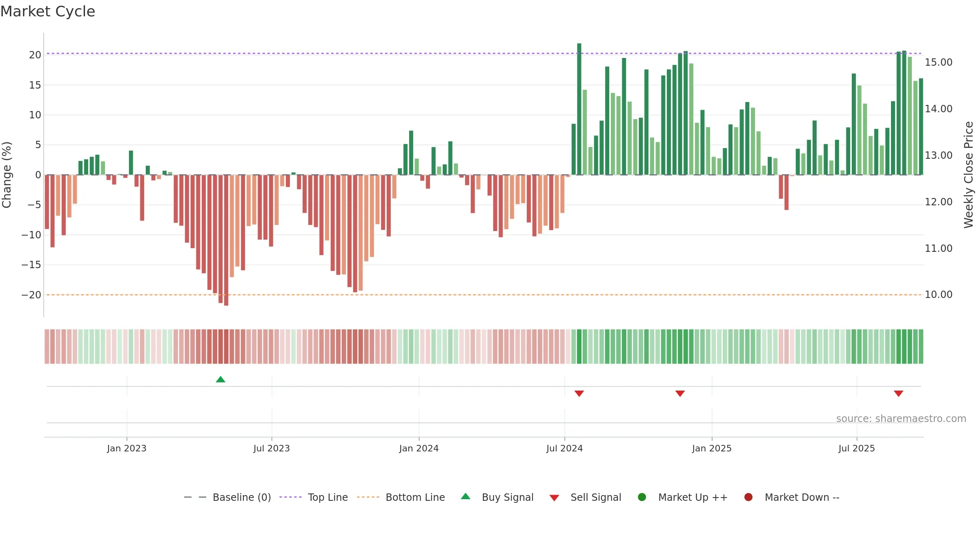Click the 15.00 price tick label
Screen dimensions: 980x551
pos(938,62)
